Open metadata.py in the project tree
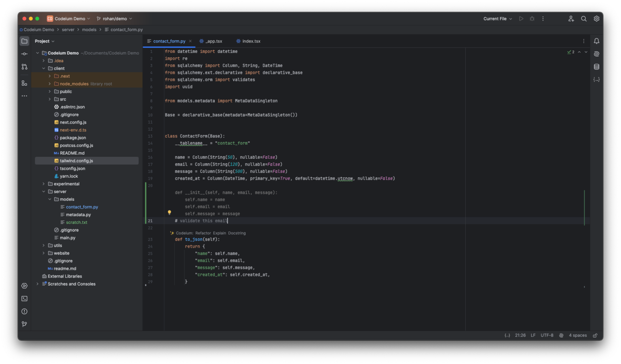621x364 pixels. click(x=78, y=215)
